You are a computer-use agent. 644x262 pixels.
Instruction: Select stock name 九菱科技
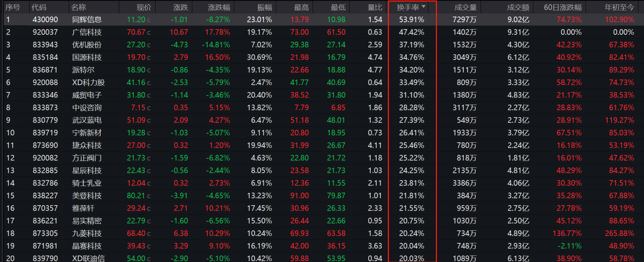click(x=87, y=233)
